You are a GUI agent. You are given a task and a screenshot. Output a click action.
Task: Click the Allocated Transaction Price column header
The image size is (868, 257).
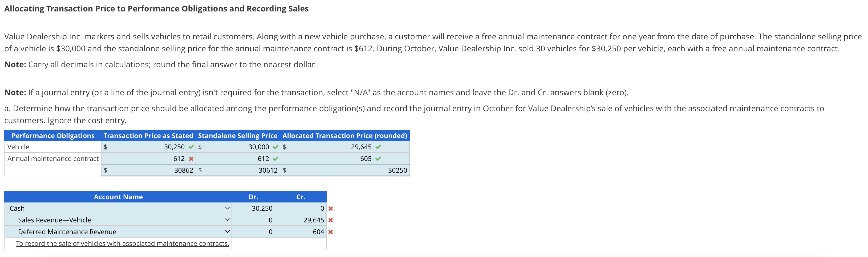pos(344,136)
